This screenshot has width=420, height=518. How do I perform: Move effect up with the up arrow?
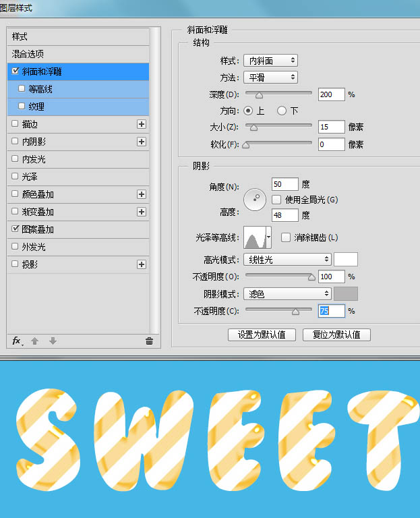point(34,341)
